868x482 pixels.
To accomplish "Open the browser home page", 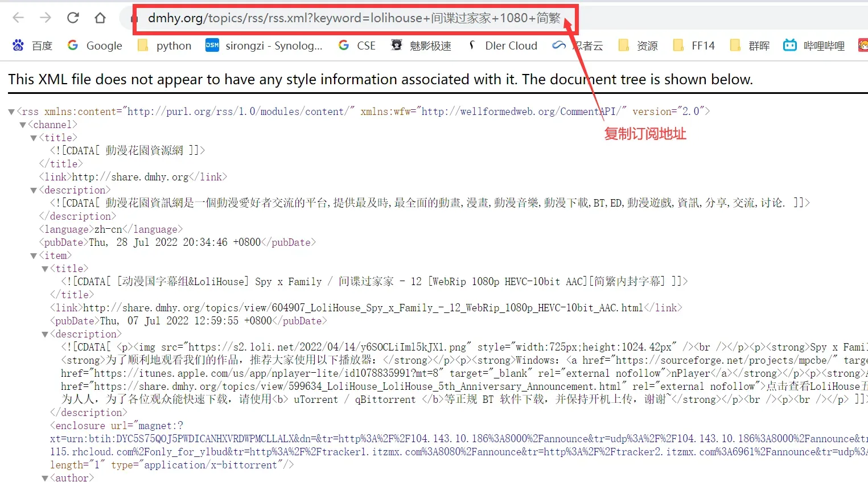I will (100, 18).
